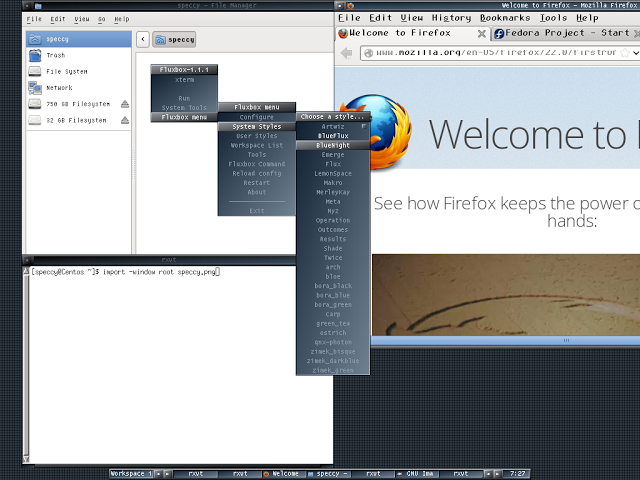Open the URL bar history dropdown

[x=636, y=53]
